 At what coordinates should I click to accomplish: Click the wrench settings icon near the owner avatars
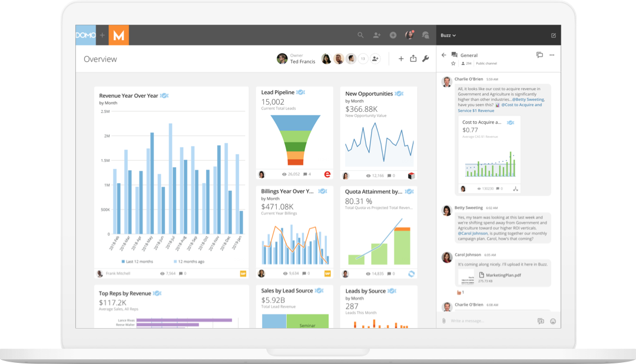(x=425, y=59)
